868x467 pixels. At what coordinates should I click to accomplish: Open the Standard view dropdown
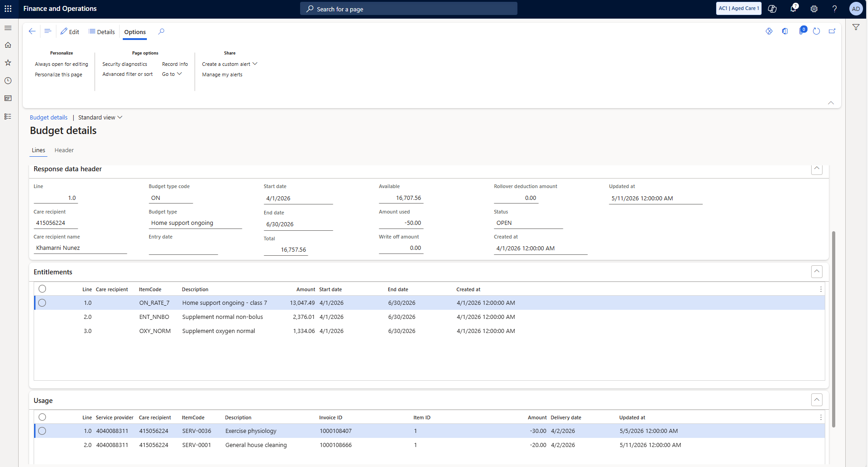tap(100, 117)
